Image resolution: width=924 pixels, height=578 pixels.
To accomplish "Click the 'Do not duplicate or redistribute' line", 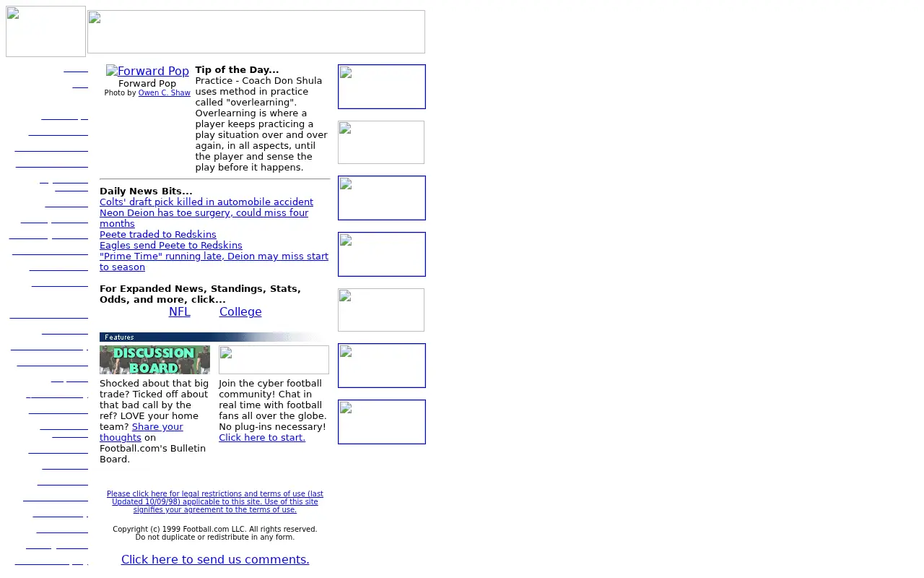I will point(215,538).
